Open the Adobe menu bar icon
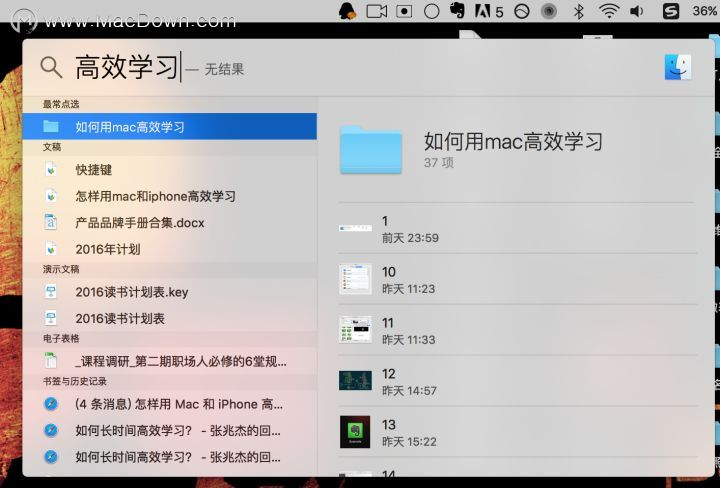This screenshot has height=488, width=720. click(x=488, y=11)
